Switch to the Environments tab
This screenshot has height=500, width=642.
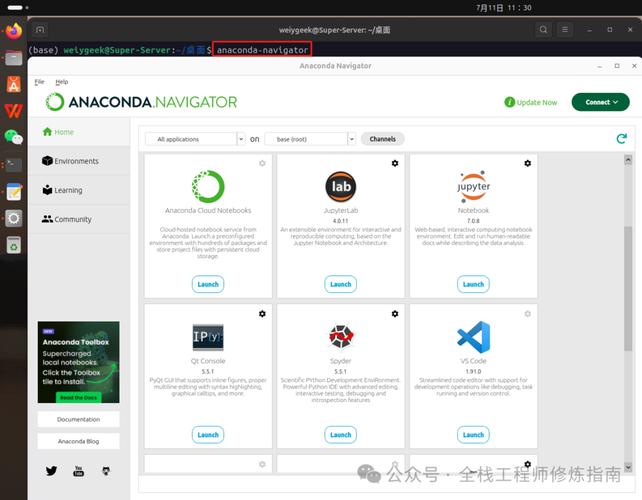[79, 161]
